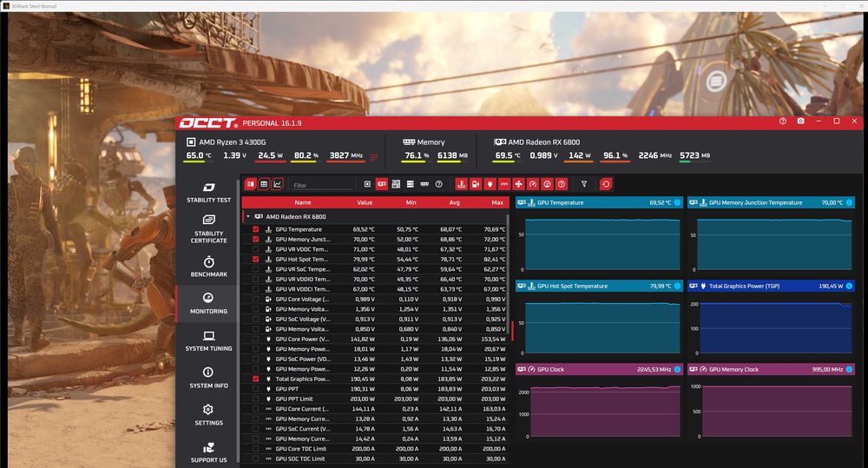Uncheck the GPU Temperature checkbox
The width and height of the screenshot is (868, 468).
pos(256,229)
